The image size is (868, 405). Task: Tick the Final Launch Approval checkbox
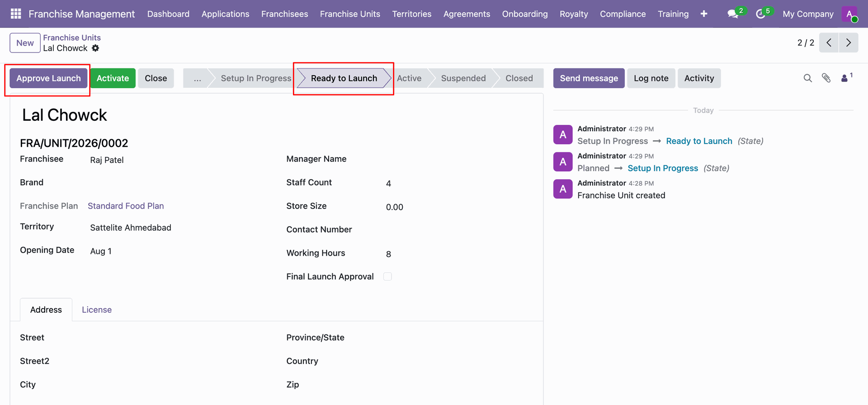(387, 276)
